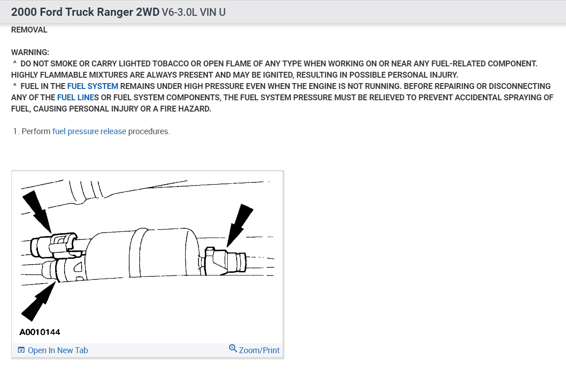Click Open In New Tab link
Screen dimensions: 566x392
coord(58,350)
